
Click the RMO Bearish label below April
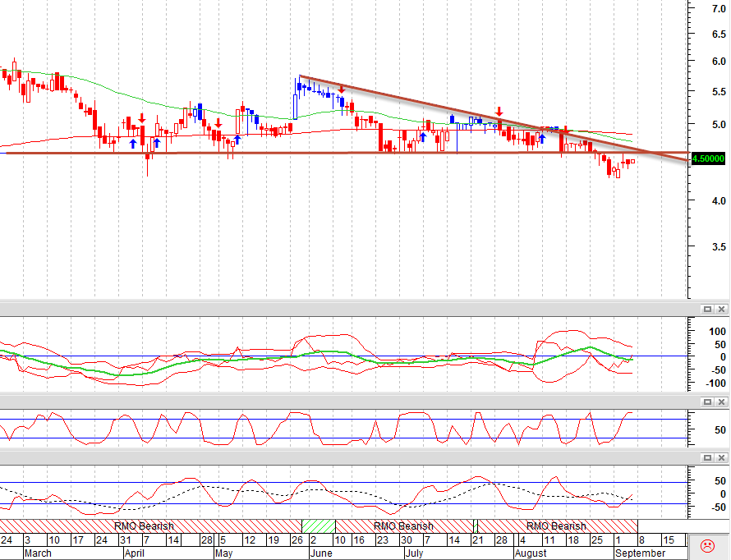coord(144,526)
